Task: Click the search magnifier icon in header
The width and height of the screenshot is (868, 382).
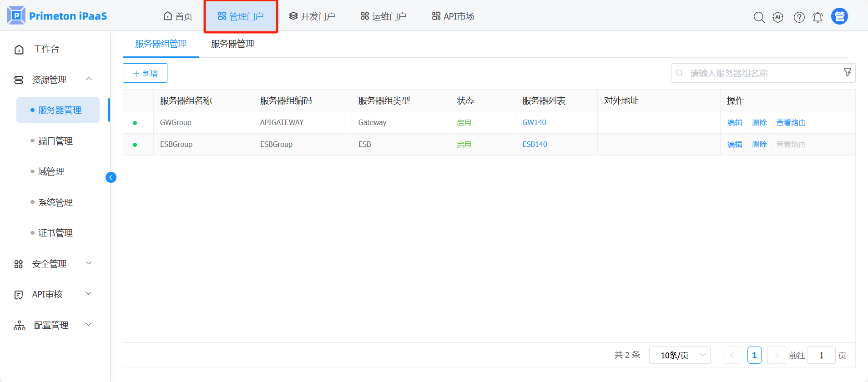Action: 759,17
